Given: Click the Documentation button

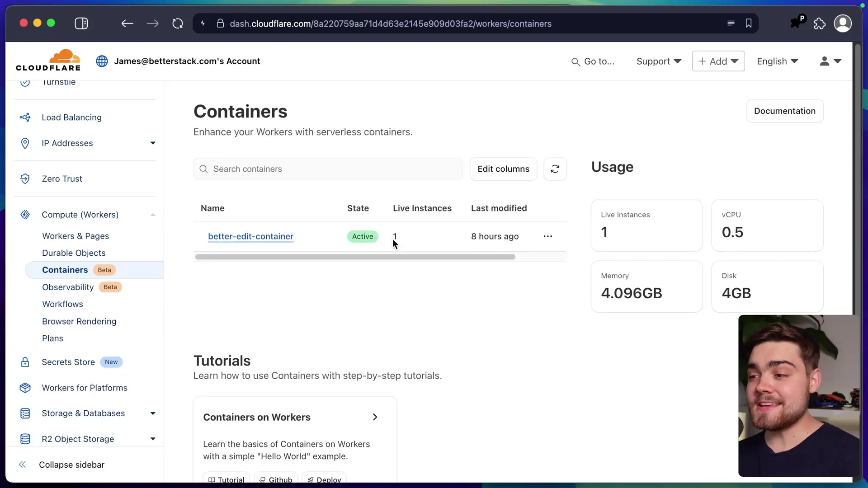Looking at the screenshot, I should click(x=785, y=111).
